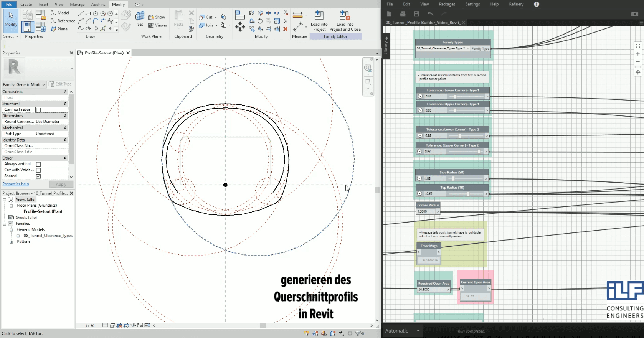The width and height of the screenshot is (644, 338).
Task: Click the Properties help link
Action: pyautogui.click(x=16, y=184)
